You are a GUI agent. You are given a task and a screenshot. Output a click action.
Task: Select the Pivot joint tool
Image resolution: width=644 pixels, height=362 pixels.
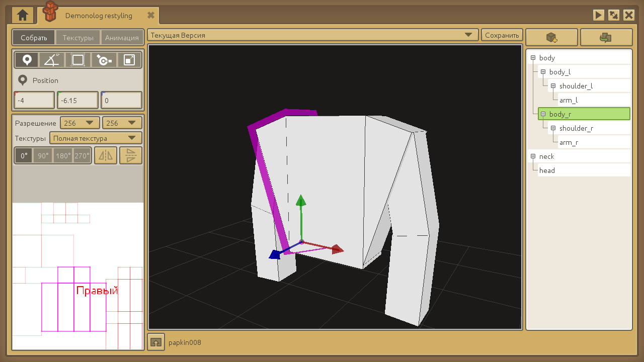click(104, 60)
